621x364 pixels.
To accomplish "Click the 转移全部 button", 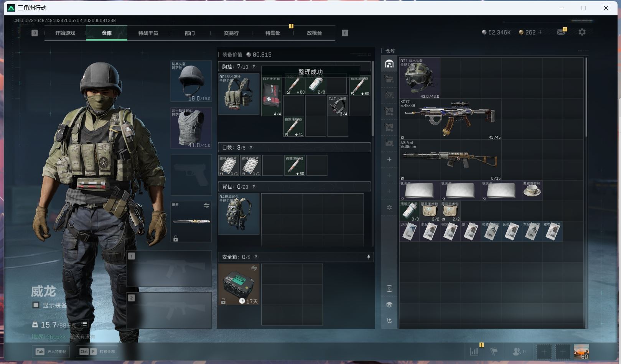I will [97, 351].
